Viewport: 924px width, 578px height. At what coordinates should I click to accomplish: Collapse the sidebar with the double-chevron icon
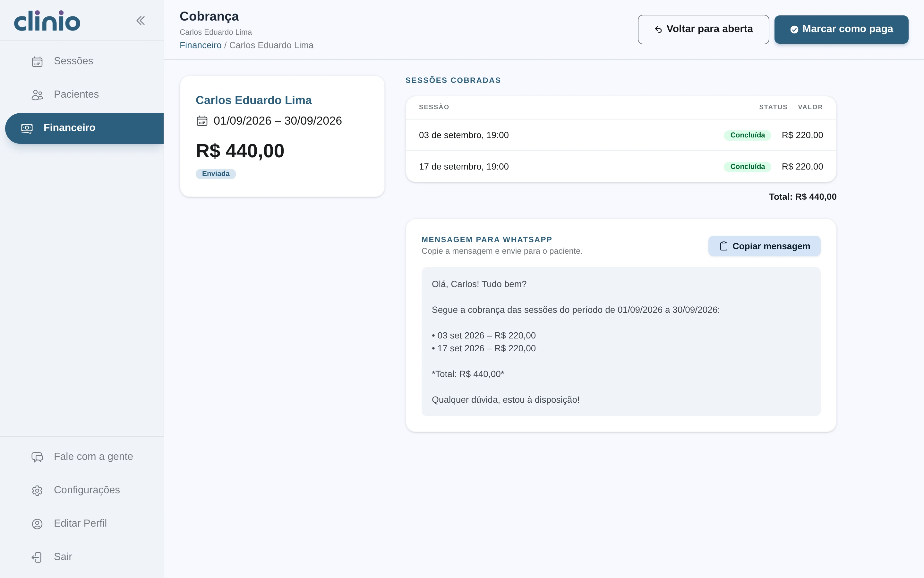coord(141,21)
